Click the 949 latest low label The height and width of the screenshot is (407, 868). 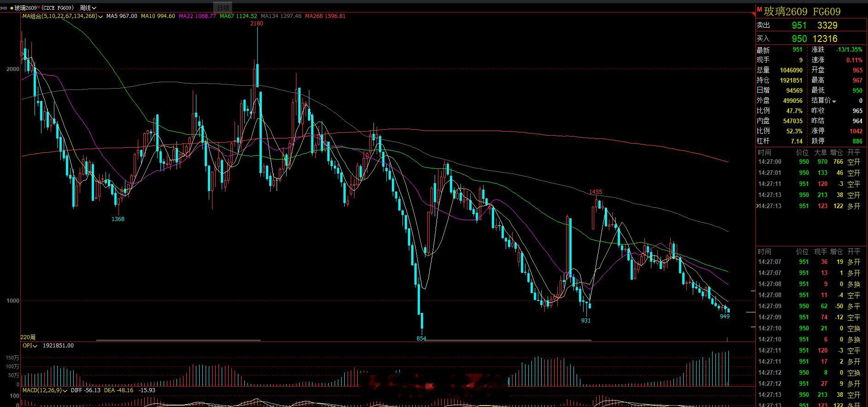(x=725, y=317)
